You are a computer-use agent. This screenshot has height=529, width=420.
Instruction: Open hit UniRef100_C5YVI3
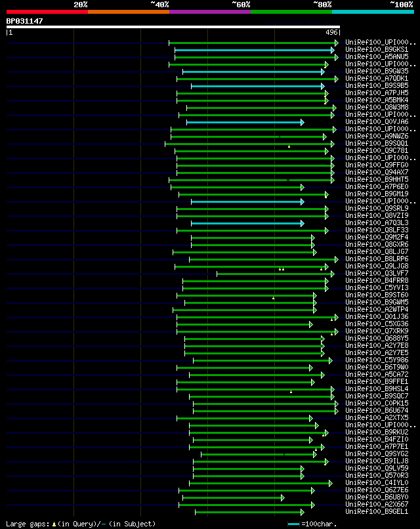tap(377, 287)
